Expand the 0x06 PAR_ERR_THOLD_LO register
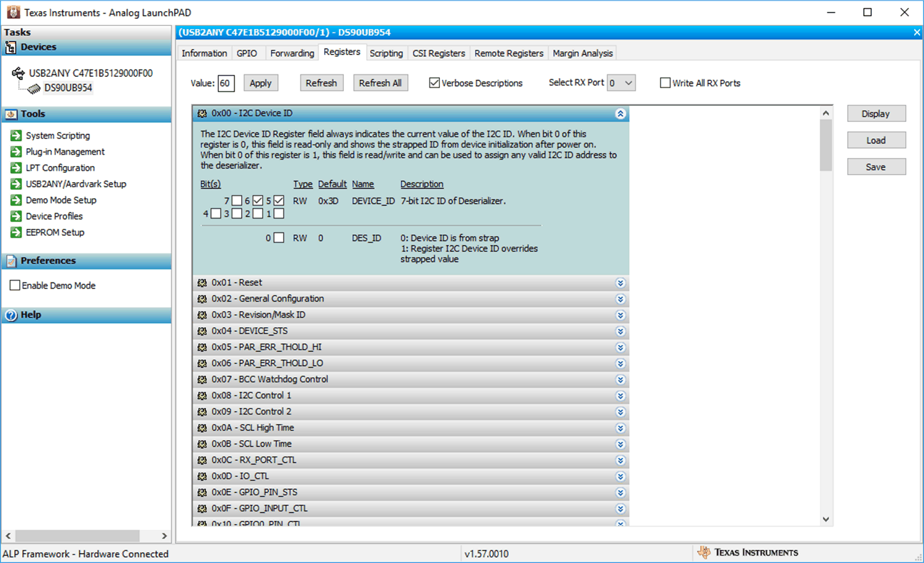This screenshot has height=563, width=924. [x=620, y=364]
